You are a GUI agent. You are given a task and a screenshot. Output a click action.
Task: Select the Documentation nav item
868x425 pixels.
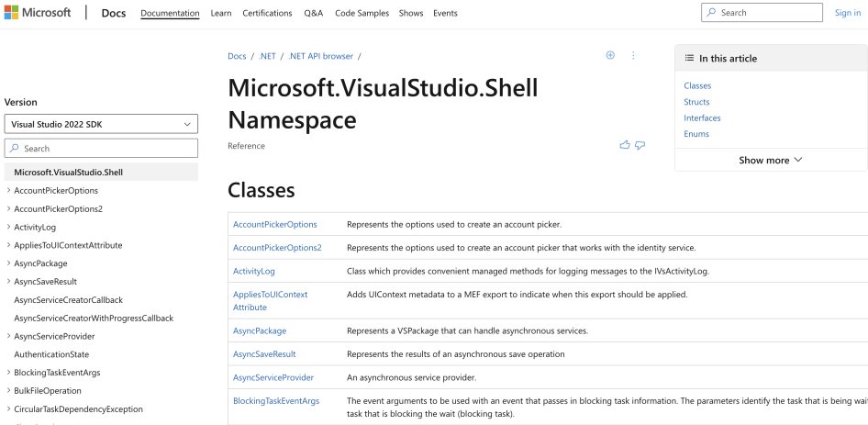click(170, 13)
